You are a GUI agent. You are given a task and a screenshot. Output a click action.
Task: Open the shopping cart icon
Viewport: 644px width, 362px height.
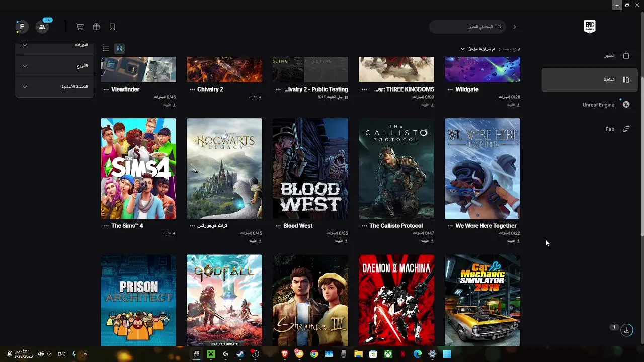[x=79, y=27]
